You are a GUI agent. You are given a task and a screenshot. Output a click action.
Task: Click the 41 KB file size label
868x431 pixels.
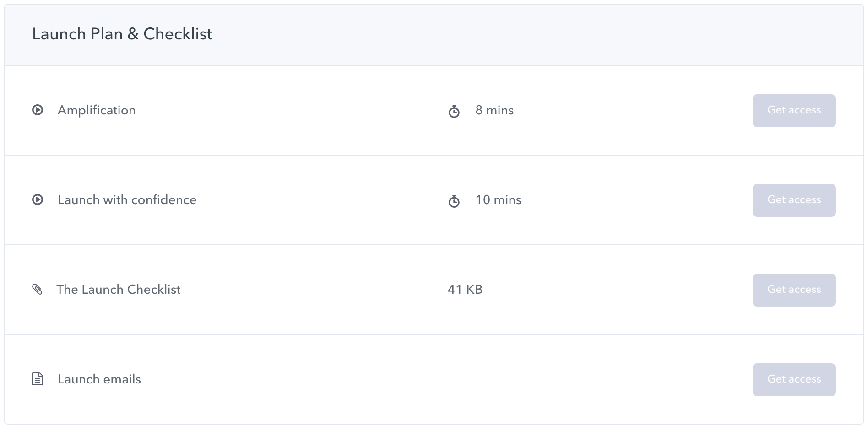465,290
